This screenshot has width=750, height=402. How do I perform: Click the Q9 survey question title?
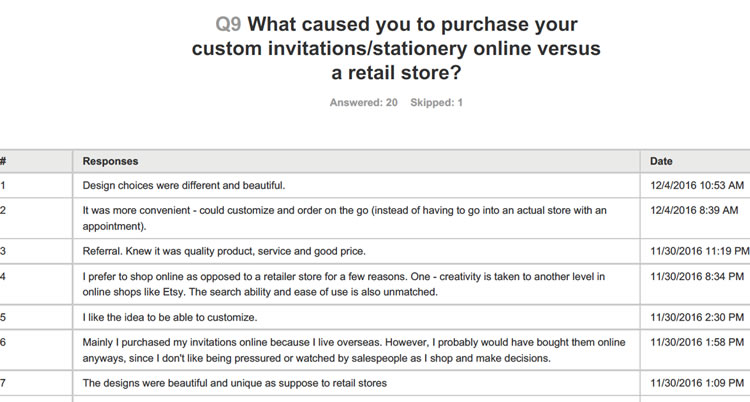click(396, 48)
